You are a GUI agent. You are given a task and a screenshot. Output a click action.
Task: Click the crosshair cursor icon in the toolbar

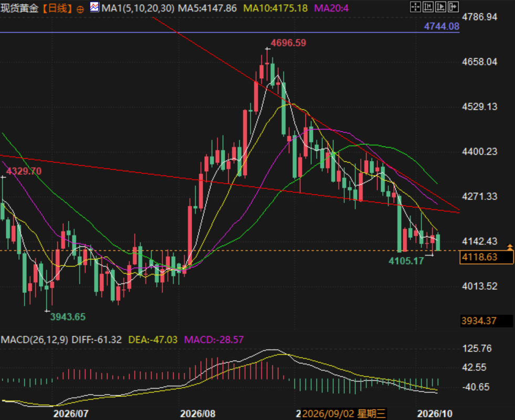[415, 7]
